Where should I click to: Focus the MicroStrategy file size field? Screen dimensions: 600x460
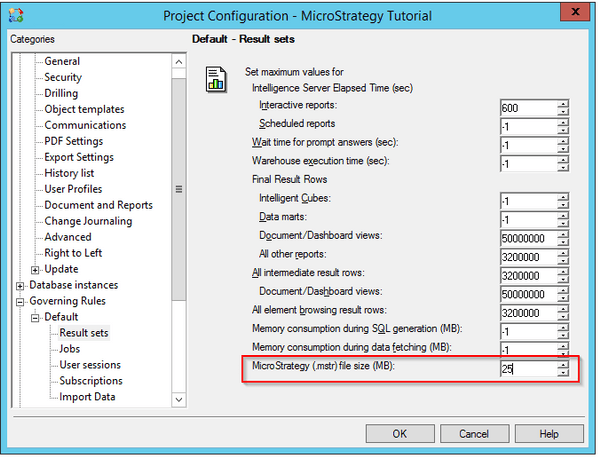527,369
